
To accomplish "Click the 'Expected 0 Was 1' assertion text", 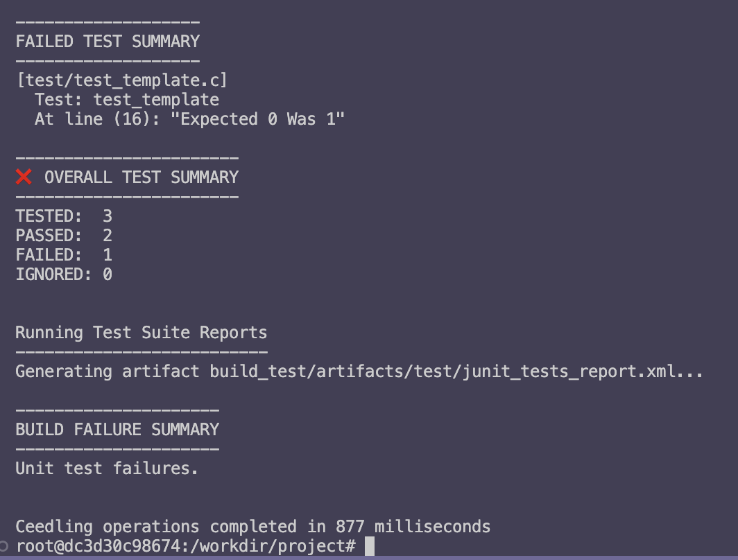I will pos(257,119).
